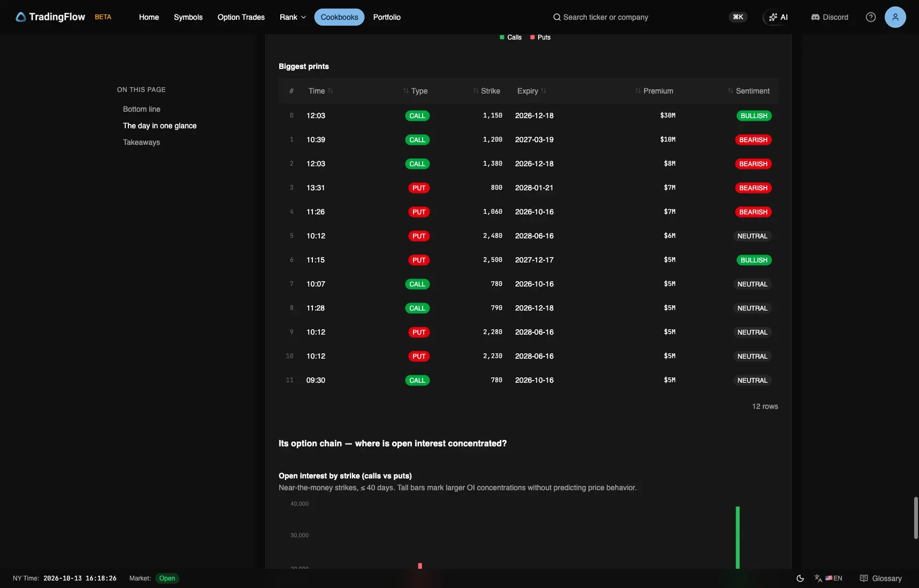Click the red put open interest bar
The width and height of the screenshot is (919, 588).
point(420,566)
